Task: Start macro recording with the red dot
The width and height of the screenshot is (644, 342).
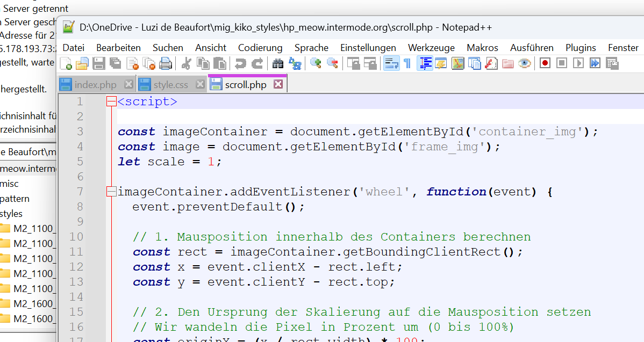Action: [x=545, y=63]
